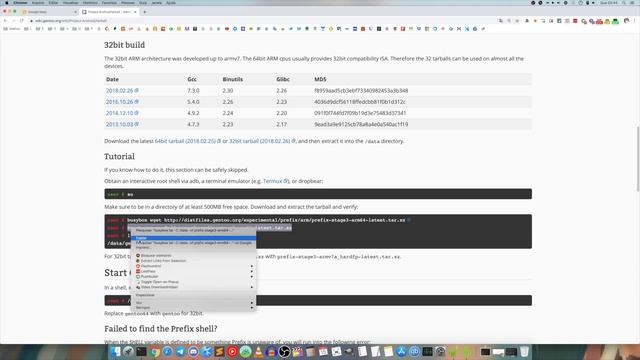
Task: Select the top search-for-selection context menu entry
Action: click(x=193, y=230)
